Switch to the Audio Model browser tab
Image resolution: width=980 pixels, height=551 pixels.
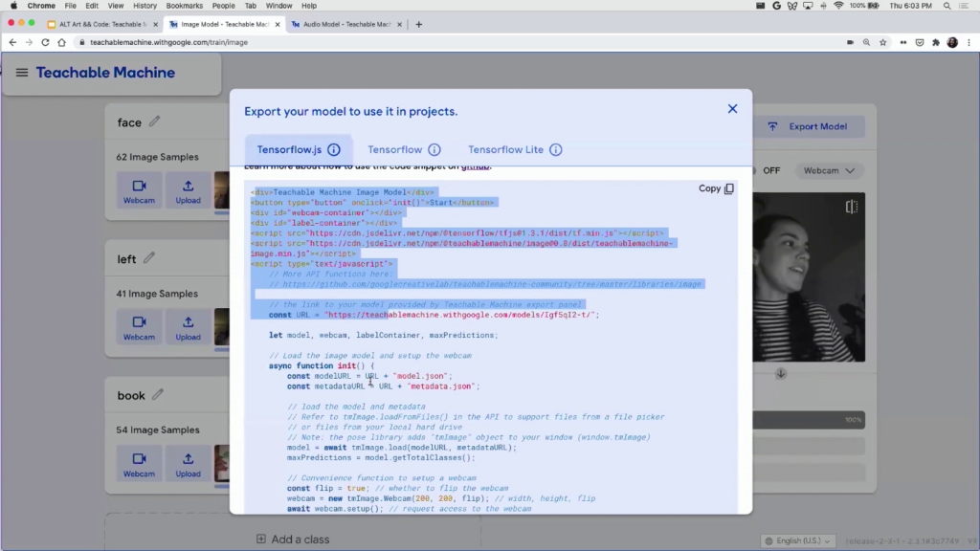click(x=346, y=24)
